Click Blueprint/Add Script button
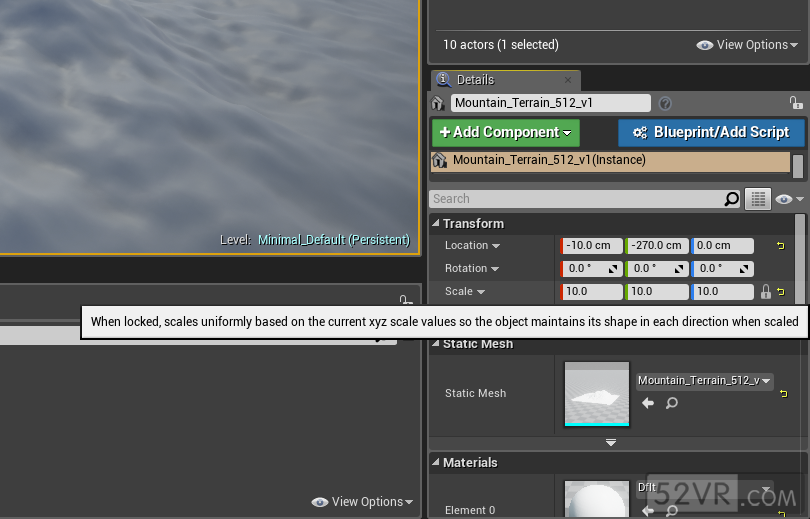810x519 pixels. click(x=711, y=133)
